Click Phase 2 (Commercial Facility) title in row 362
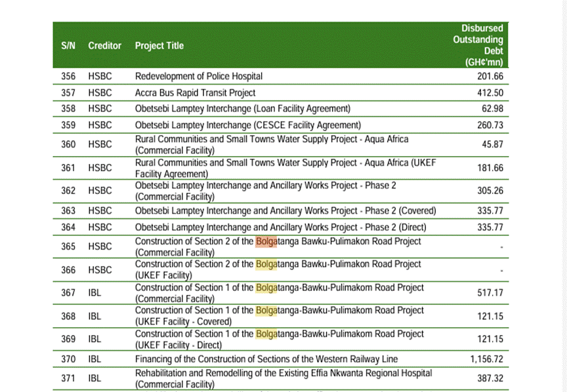This screenshot has width=567, height=392. (265, 191)
